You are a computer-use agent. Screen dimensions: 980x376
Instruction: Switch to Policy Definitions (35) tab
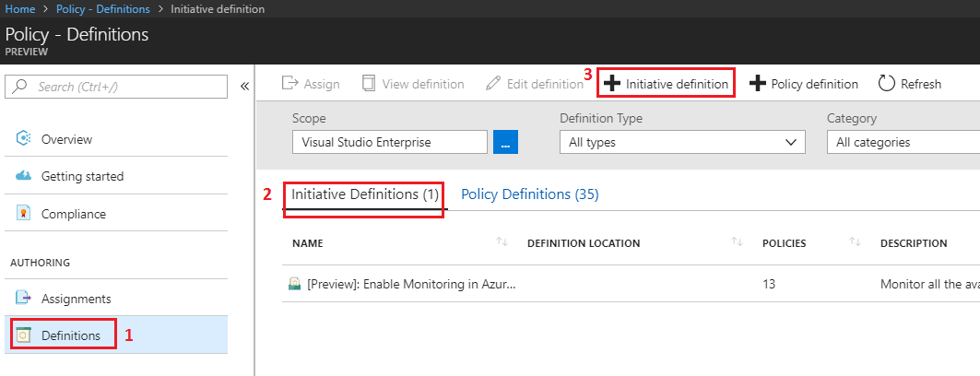click(529, 194)
